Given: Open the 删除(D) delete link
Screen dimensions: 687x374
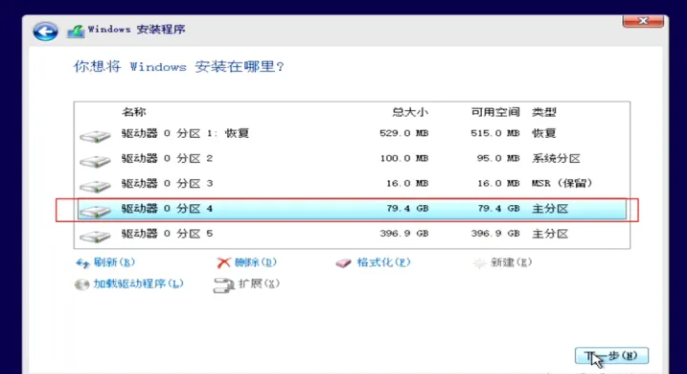Looking at the screenshot, I should (255, 262).
